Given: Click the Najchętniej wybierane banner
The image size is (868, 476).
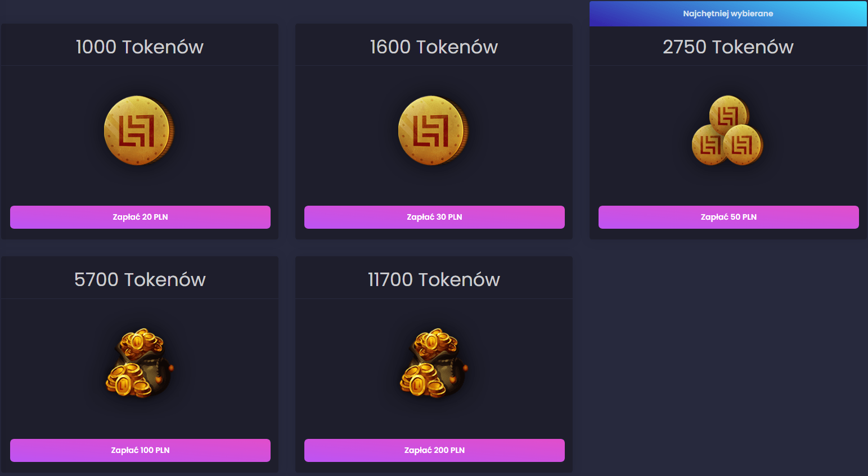Looking at the screenshot, I should click(x=728, y=13).
